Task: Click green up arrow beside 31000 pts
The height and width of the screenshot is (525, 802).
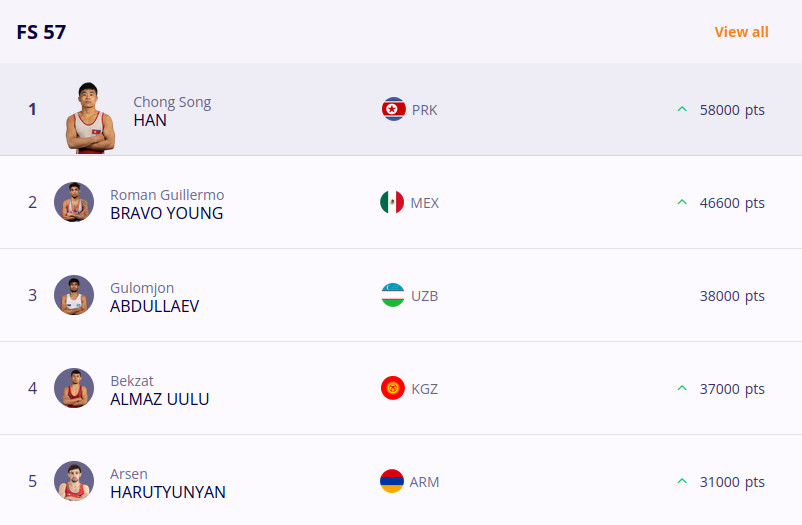Action: pyautogui.click(x=682, y=481)
